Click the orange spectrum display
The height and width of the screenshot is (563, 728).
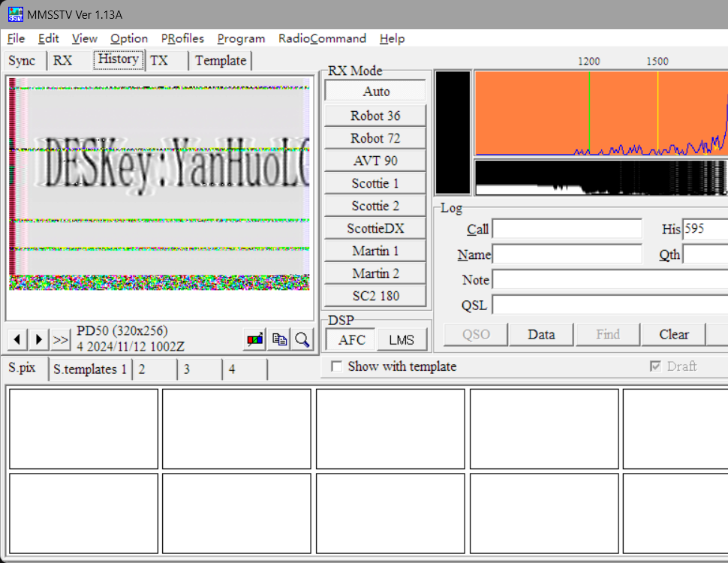(x=600, y=113)
